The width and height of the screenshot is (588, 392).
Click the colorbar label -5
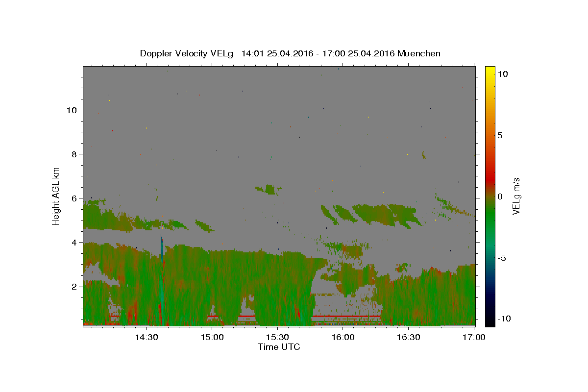(x=501, y=258)
